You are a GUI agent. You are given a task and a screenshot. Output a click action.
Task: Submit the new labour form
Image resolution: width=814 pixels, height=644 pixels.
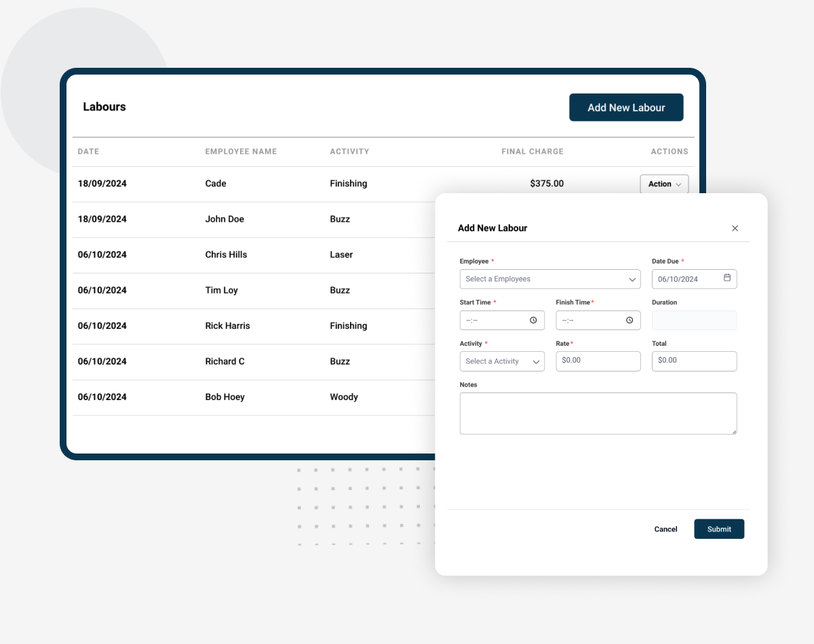(718, 529)
